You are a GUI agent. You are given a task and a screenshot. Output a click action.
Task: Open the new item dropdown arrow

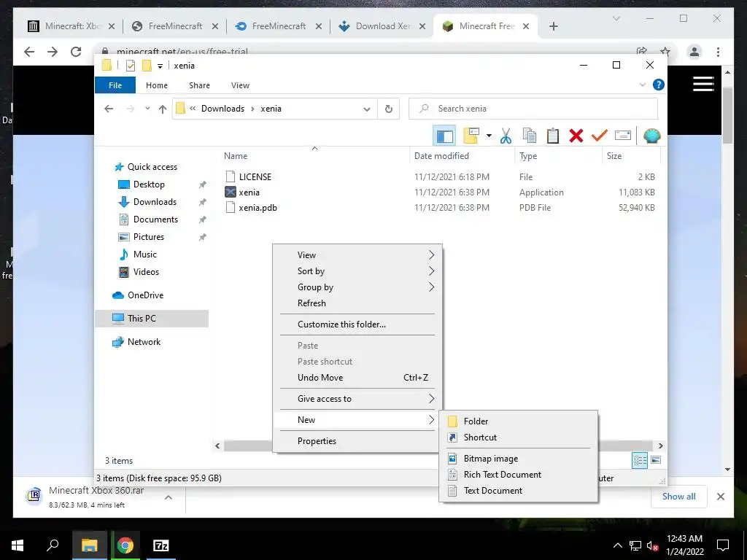pyautogui.click(x=489, y=136)
